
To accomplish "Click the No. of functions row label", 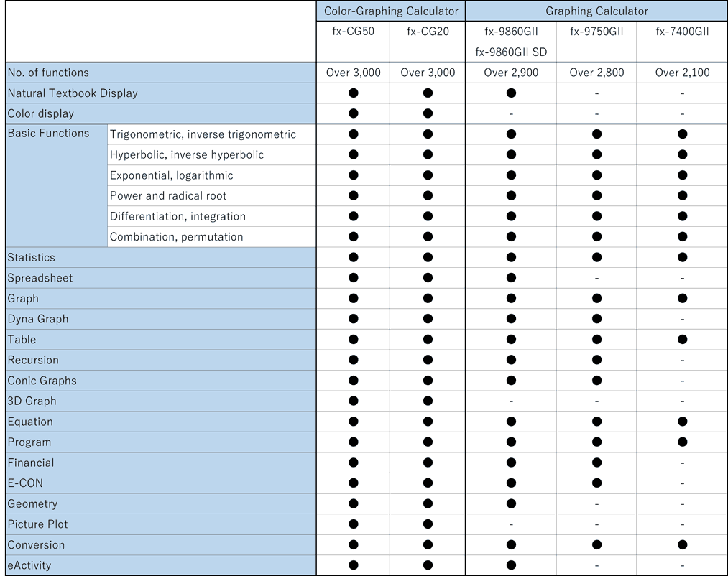I will tap(48, 73).
